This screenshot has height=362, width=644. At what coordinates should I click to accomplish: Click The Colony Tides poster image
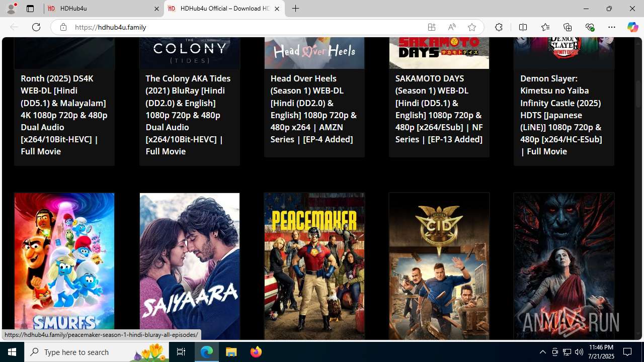[190, 53]
